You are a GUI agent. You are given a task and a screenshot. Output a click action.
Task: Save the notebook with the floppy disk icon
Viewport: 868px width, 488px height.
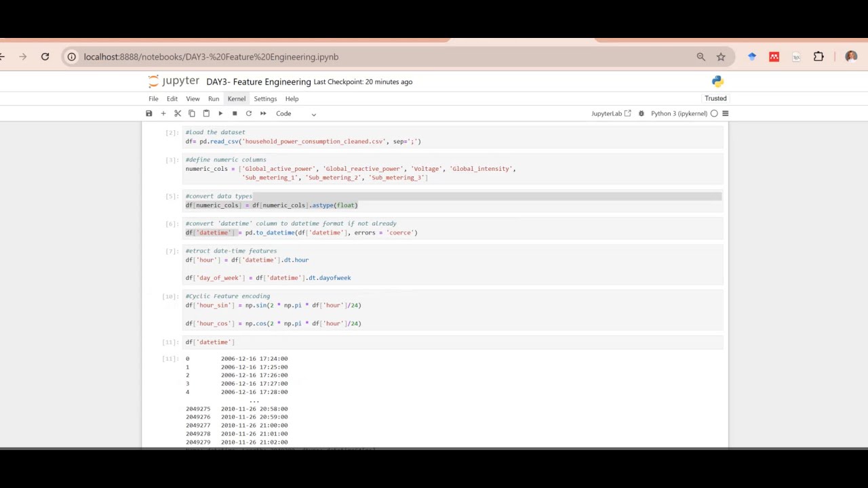[x=149, y=114]
